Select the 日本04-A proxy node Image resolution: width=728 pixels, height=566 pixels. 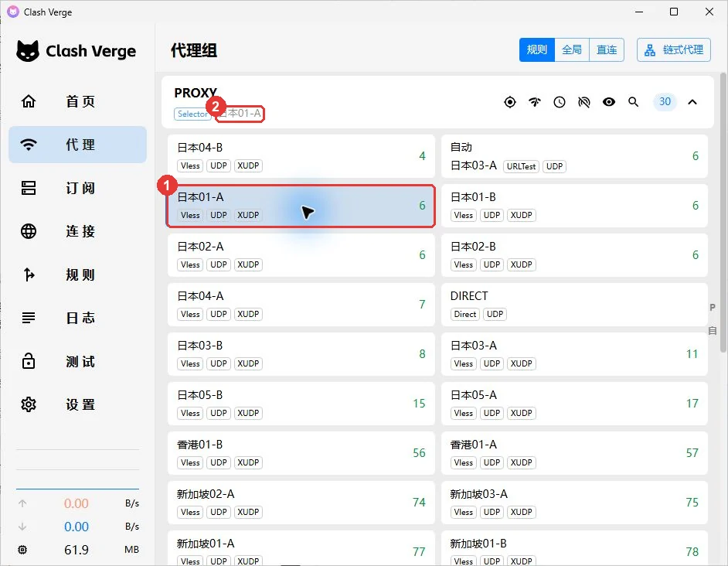[301, 305]
